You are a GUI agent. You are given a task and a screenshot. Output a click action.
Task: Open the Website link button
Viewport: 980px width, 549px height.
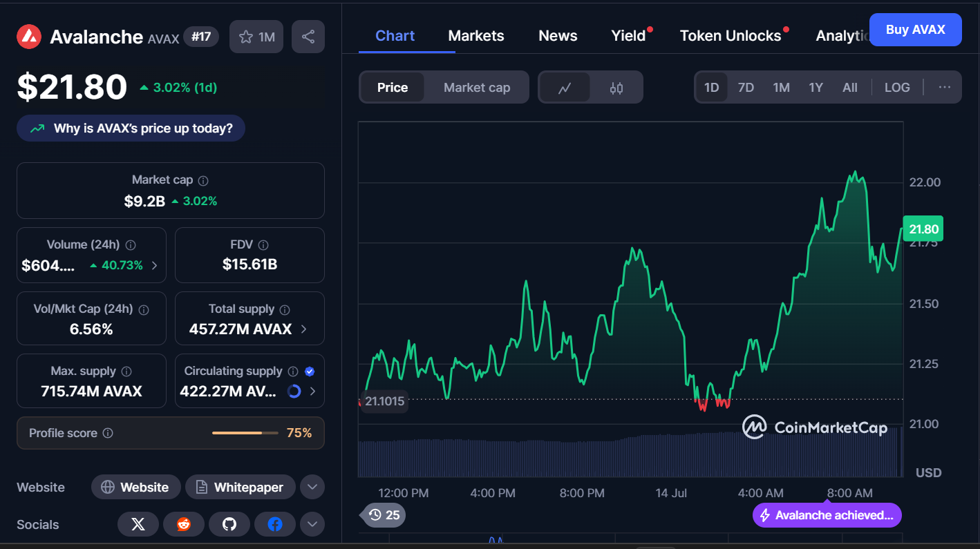pyautogui.click(x=136, y=487)
